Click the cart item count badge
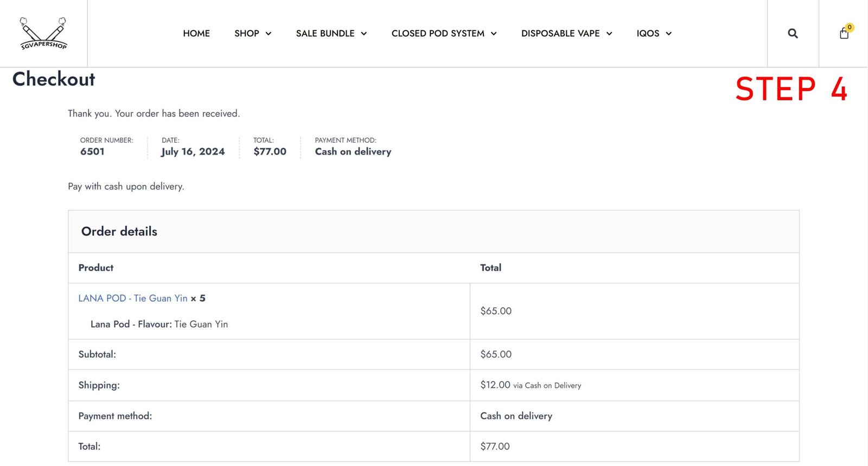Viewport: 868px width, 466px height. (x=850, y=27)
